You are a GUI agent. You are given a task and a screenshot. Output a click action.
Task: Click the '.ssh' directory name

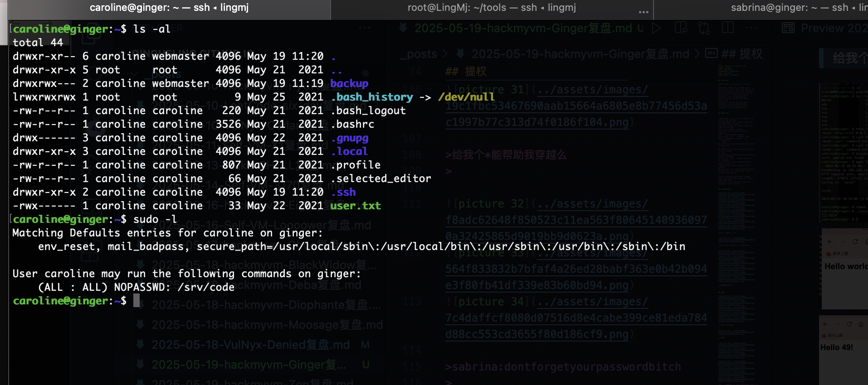point(343,192)
